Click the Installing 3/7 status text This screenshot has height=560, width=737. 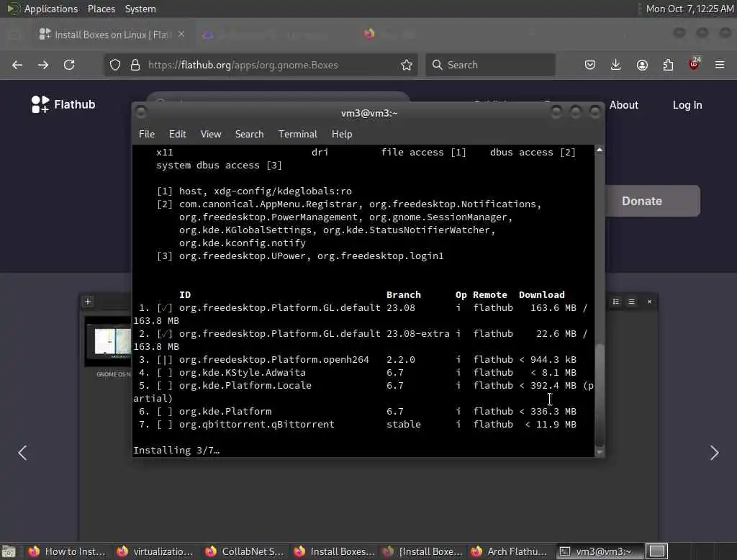176,450
